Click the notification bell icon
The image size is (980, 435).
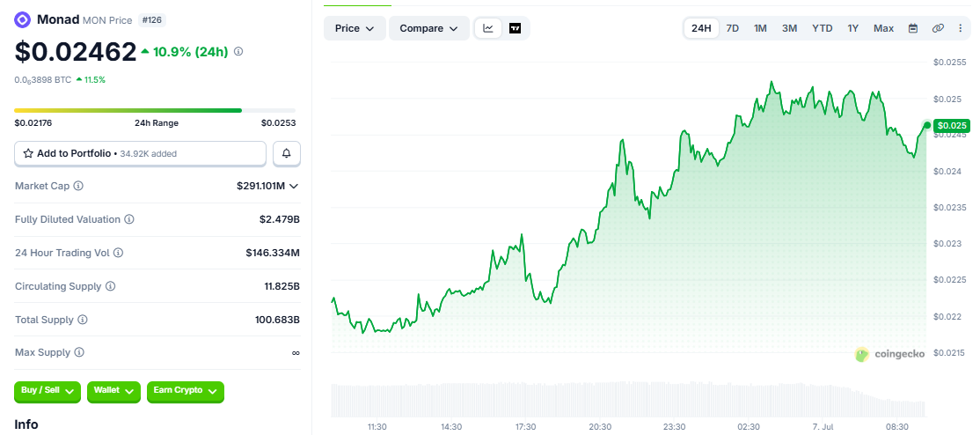pyautogui.click(x=287, y=153)
